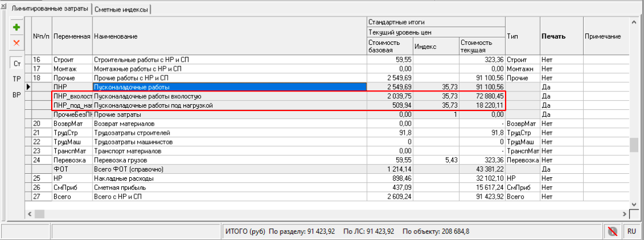Click the vertical scrollbar down arrow
Screen dimensions: 644x240
coord(635,204)
